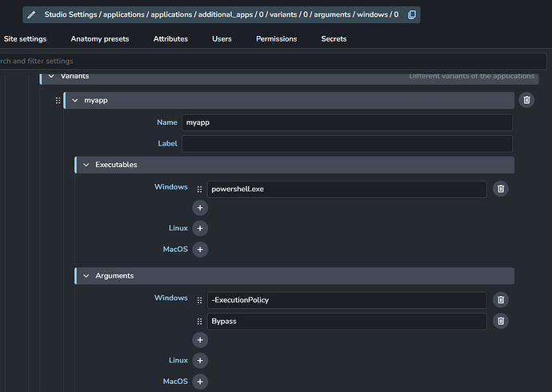Add a MacOS argument entry
This screenshot has width=552, height=392.
(x=199, y=382)
